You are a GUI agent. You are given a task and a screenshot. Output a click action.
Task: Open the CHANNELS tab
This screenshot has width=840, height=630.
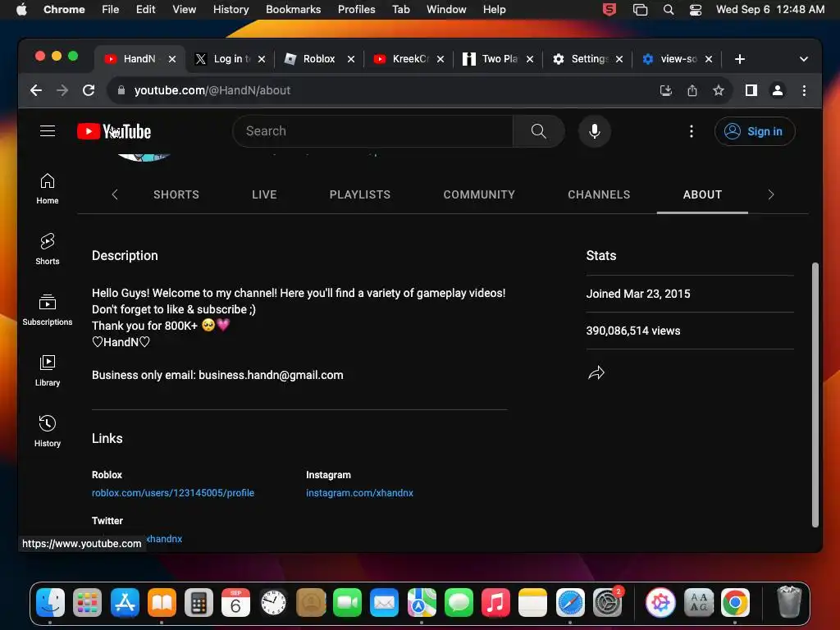coord(599,194)
